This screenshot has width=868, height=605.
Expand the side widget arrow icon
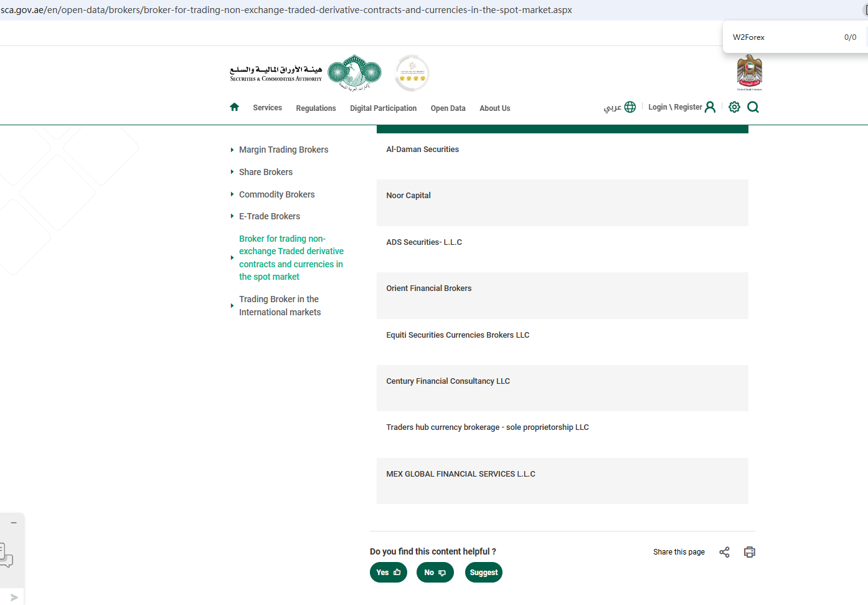click(14, 598)
